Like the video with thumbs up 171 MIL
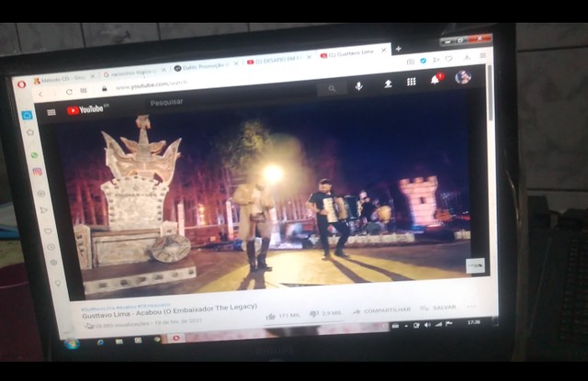This screenshot has height=381, width=588. point(283,316)
